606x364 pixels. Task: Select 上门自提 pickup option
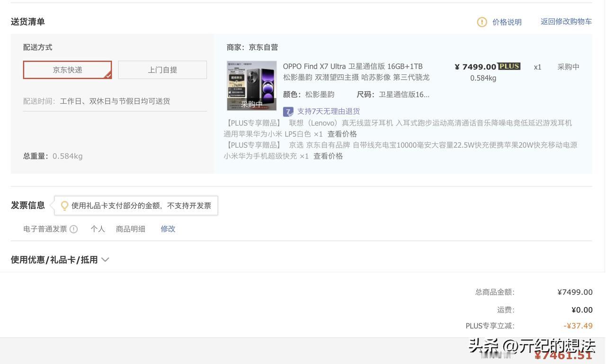pos(162,70)
